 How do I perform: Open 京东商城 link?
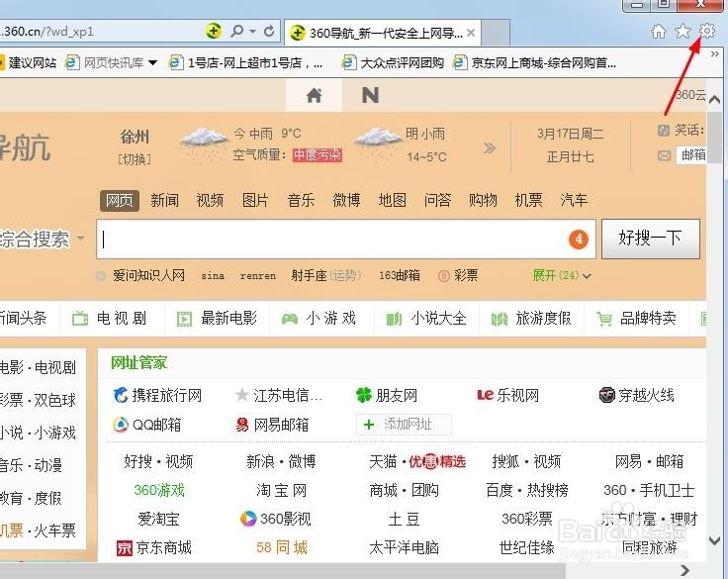(154, 548)
